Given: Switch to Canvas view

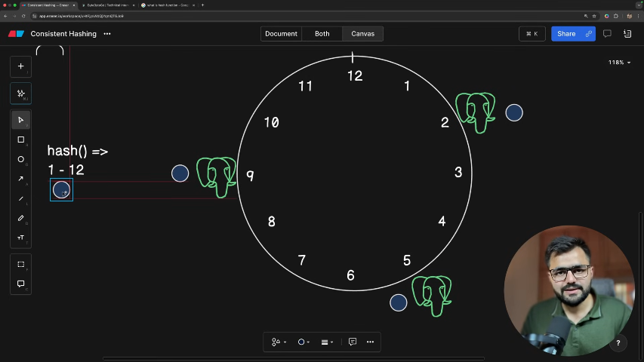Looking at the screenshot, I should coord(362,34).
